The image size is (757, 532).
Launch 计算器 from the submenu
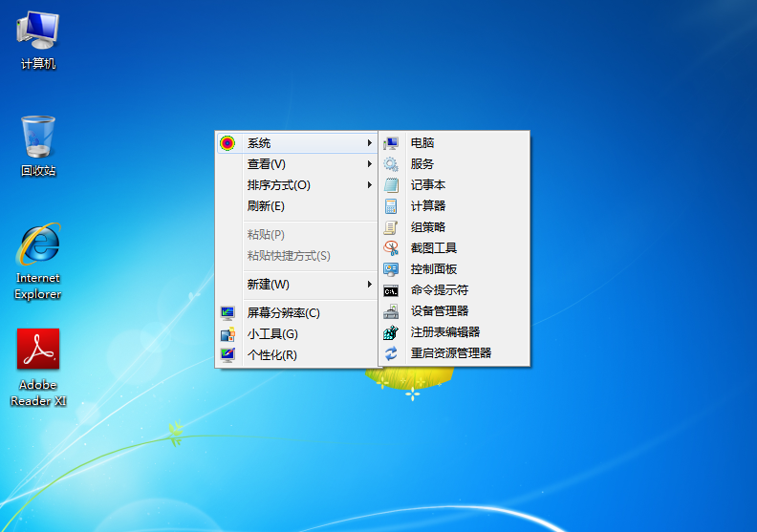click(454, 206)
